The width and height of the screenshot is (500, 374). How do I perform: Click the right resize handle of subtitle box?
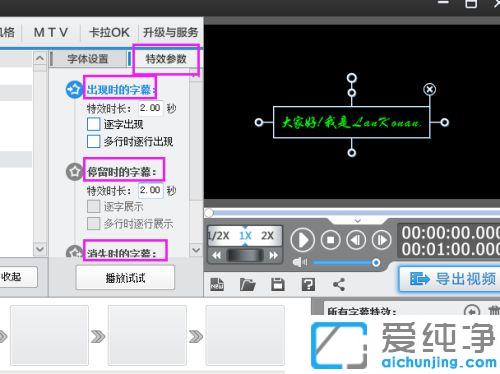coord(444,122)
